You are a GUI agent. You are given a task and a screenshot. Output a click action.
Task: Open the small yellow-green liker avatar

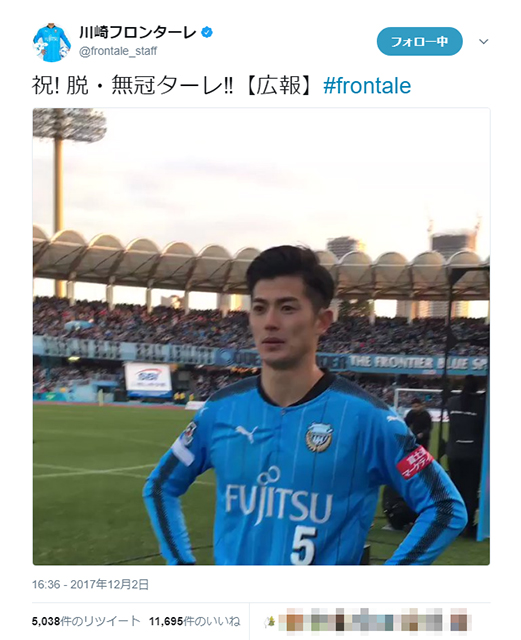269,622
